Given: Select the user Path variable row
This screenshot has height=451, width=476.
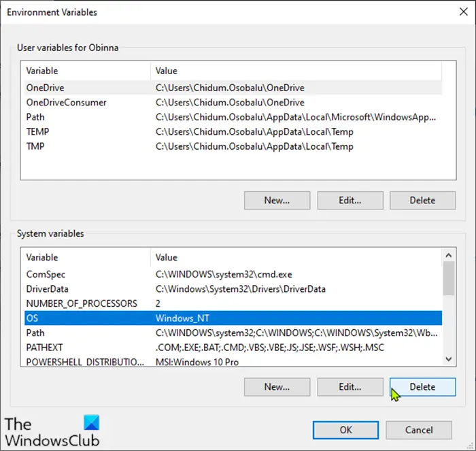Looking at the screenshot, I should coord(233,117).
